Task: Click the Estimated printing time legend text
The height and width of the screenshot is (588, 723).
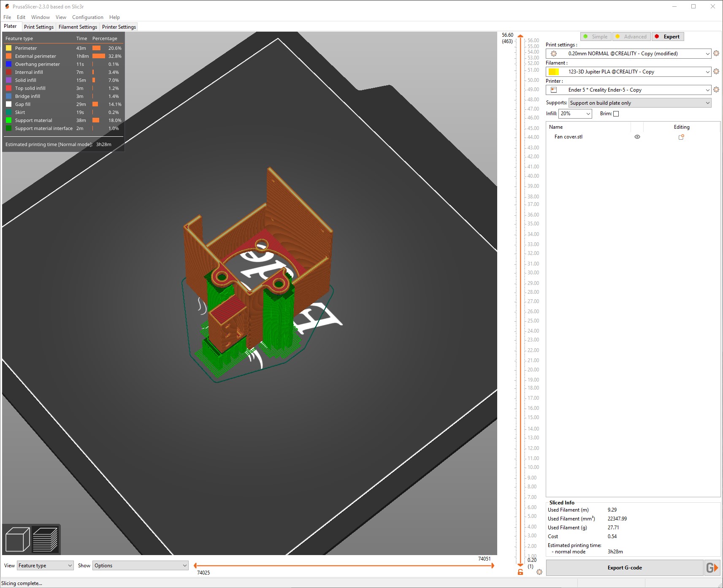Action: [49, 144]
